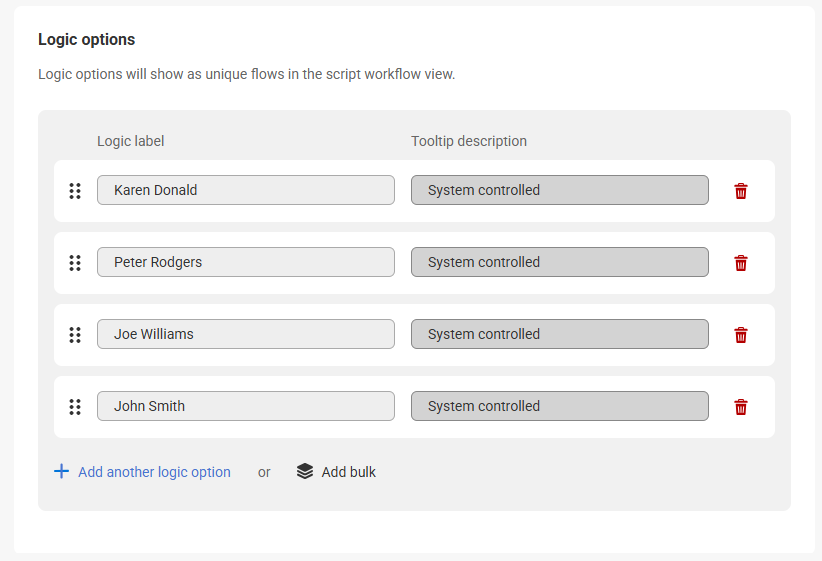Click the drag handle for Joe Williams
Image resolution: width=822 pixels, height=561 pixels.
click(75, 335)
